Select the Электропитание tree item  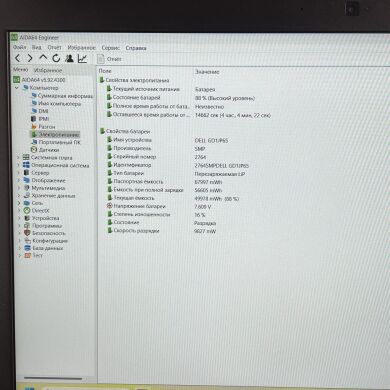tap(55, 135)
